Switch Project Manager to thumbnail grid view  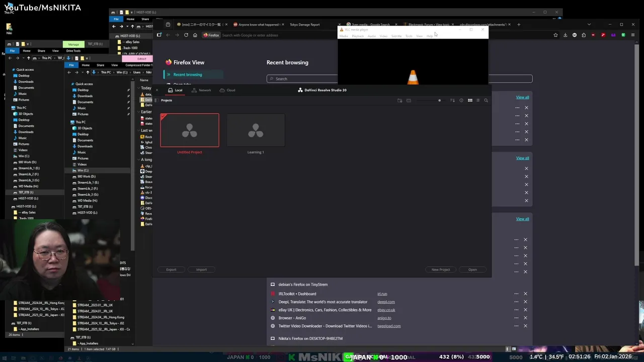tap(470, 101)
